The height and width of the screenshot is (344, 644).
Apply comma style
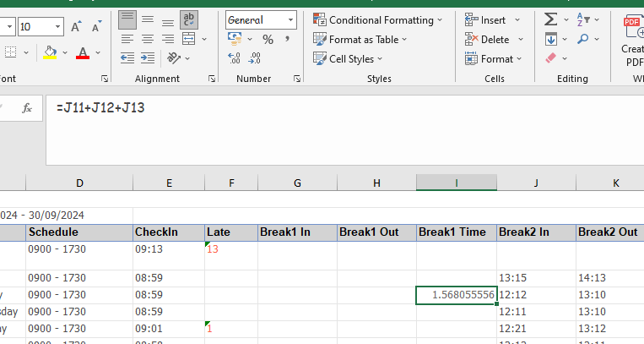point(287,39)
